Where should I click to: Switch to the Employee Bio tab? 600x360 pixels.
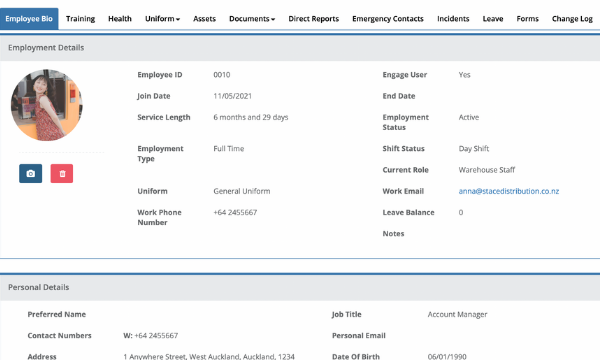click(29, 19)
